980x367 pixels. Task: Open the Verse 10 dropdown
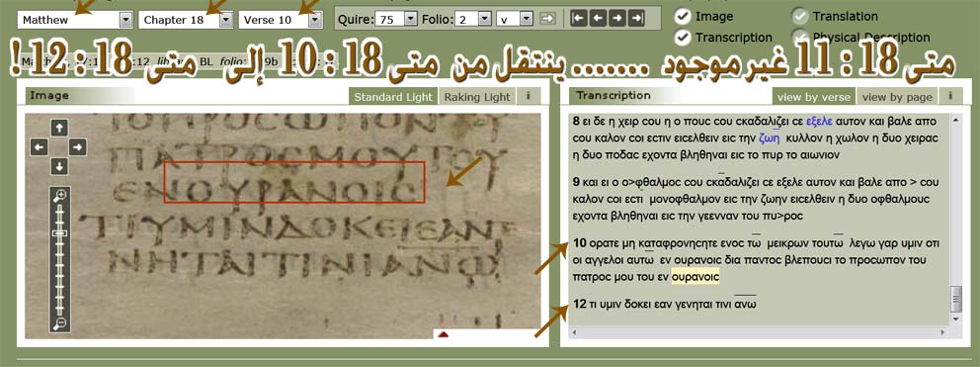tap(281, 20)
